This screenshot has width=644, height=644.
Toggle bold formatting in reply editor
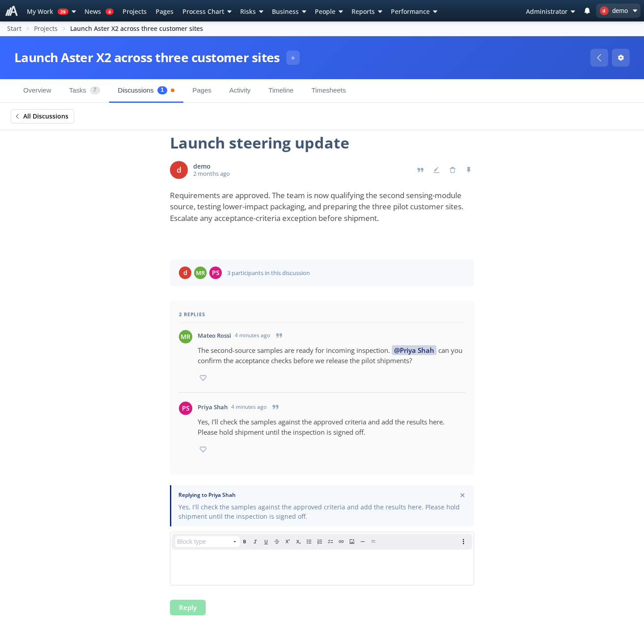245,542
